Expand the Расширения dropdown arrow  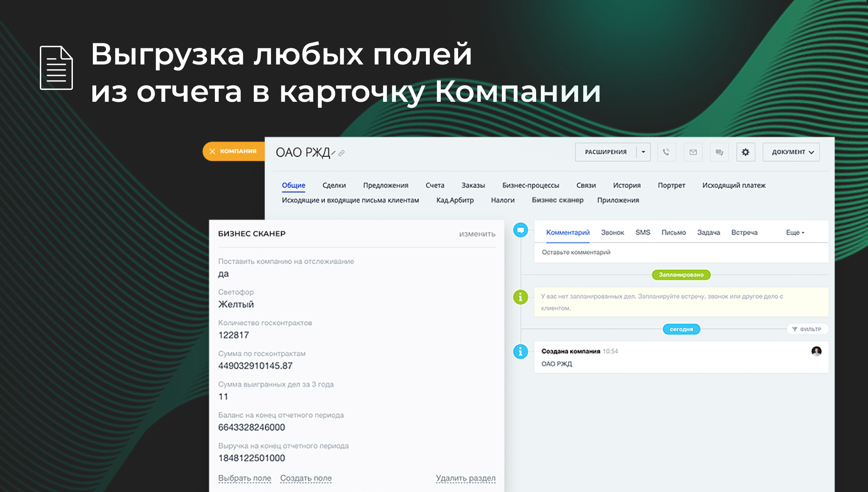point(643,152)
